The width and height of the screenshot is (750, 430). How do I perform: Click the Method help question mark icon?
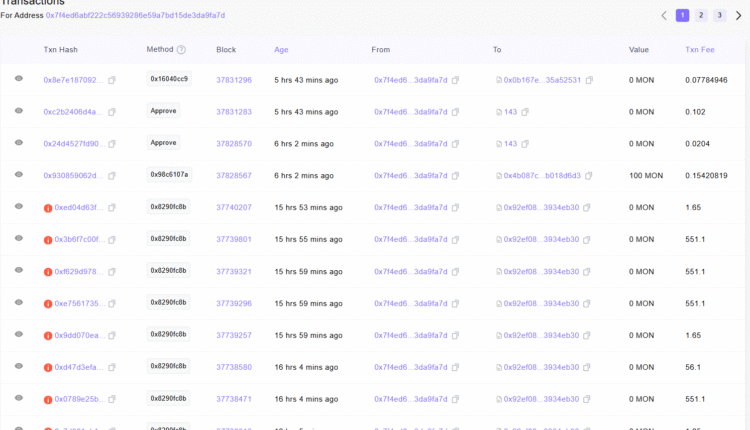coord(181,49)
